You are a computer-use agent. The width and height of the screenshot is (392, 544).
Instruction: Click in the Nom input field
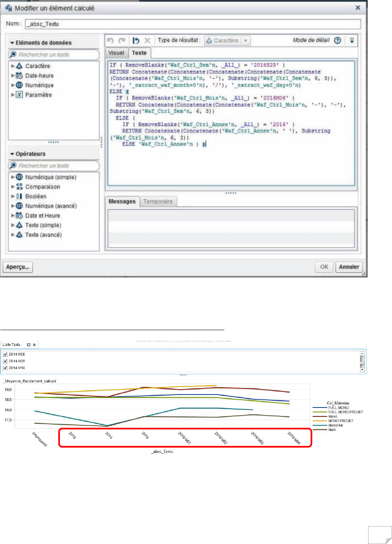tap(193, 24)
